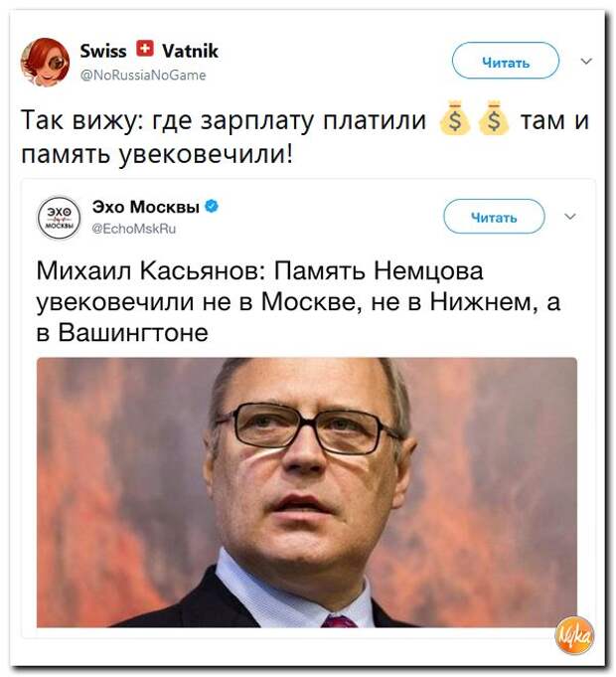
Task: Follow Эхо Москвы with the Читать button
Action: 494,216
